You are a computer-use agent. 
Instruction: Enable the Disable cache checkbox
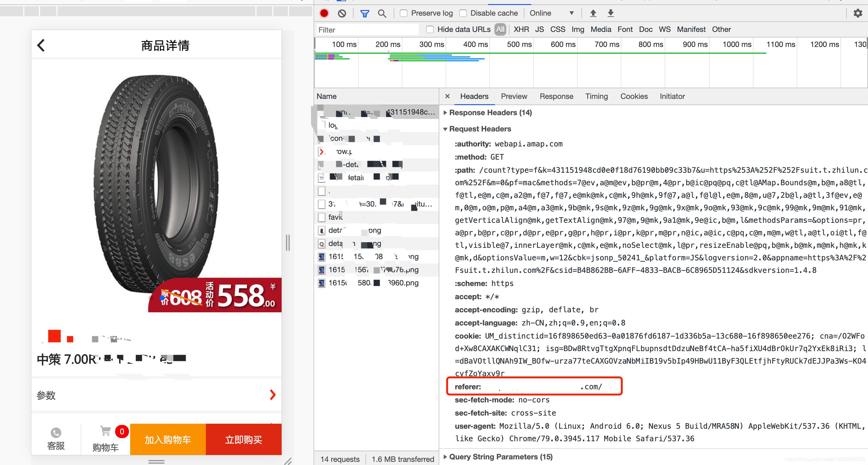[x=464, y=13]
